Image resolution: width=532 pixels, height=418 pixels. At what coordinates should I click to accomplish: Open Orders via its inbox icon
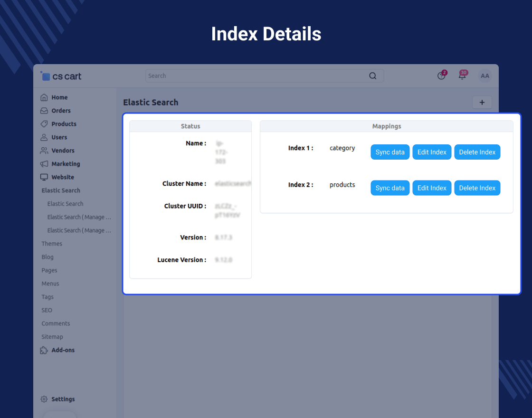[x=44, y=111]
